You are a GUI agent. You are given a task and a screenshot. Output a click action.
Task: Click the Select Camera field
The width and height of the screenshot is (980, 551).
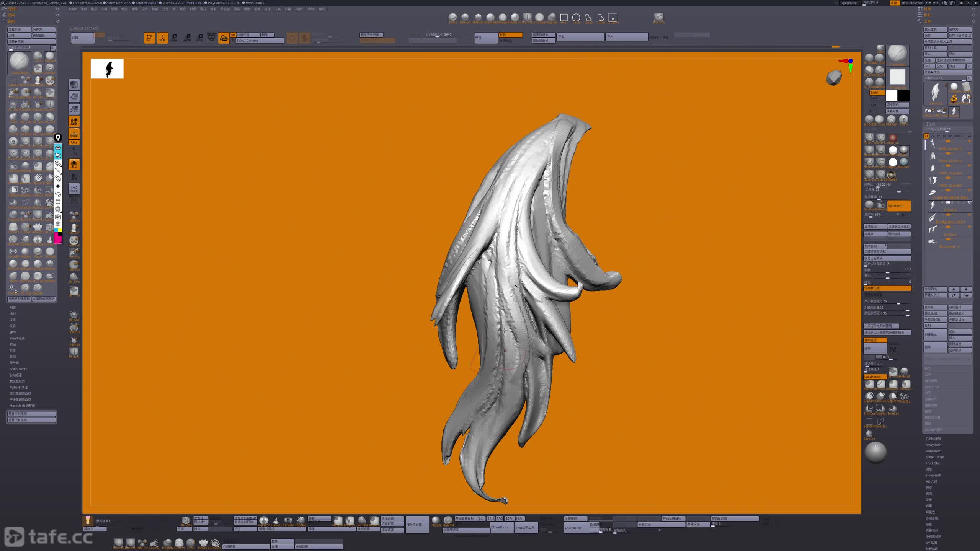tap(260, 41)
